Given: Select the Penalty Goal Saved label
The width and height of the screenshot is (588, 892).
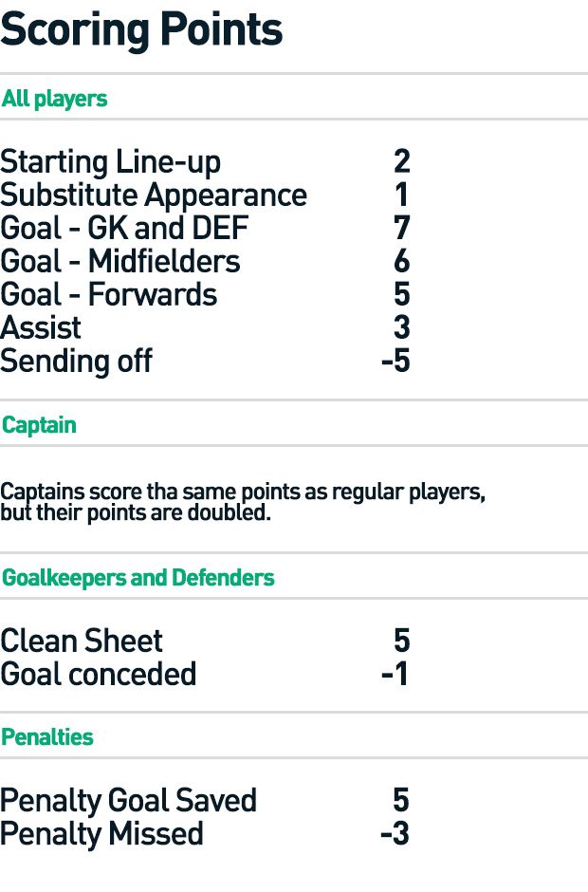Looking at the screenshot, I should click(128, 800).
